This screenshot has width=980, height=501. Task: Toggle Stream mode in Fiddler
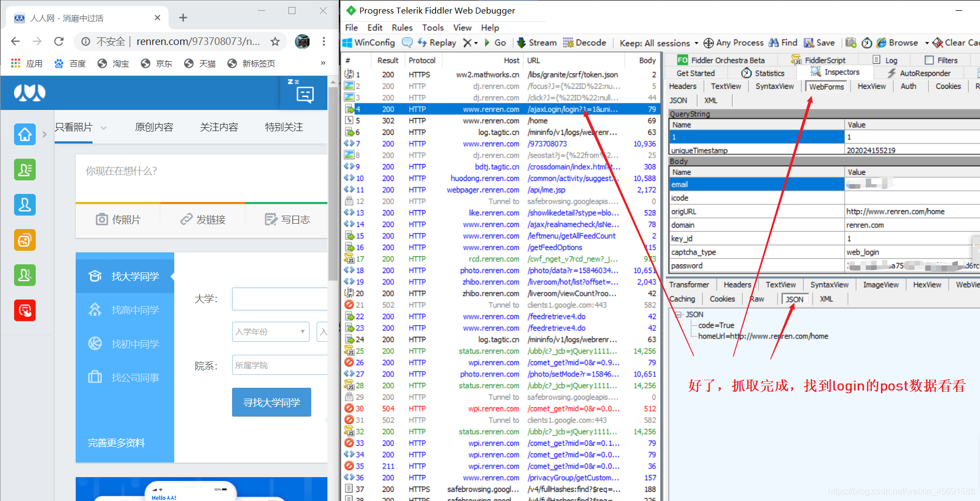[x=537, y=43]
